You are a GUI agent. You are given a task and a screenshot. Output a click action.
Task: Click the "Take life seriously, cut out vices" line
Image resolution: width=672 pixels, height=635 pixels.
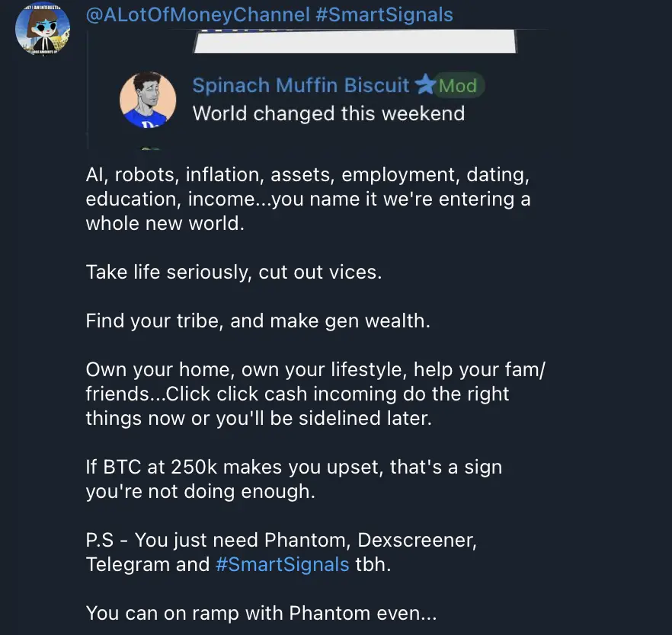point(234,273)
